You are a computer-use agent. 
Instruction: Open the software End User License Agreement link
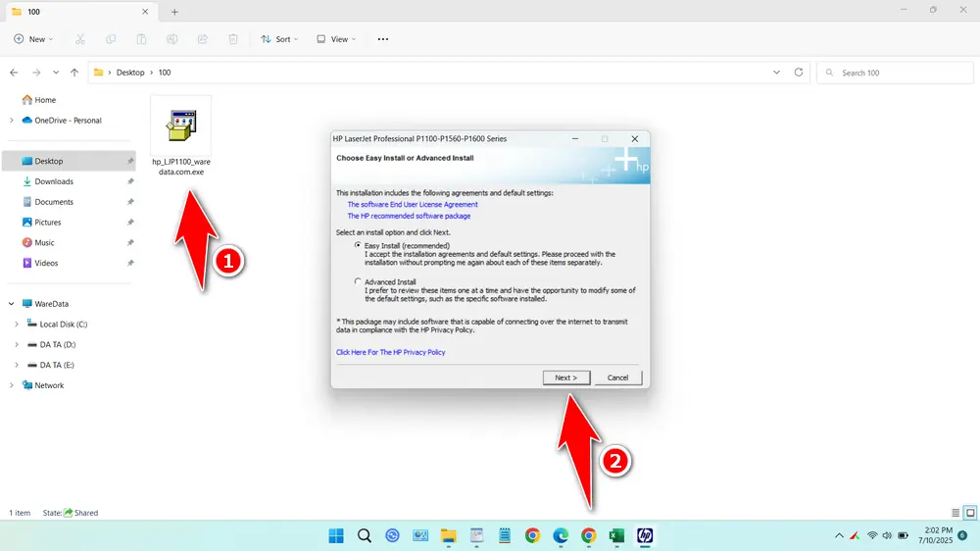point(413,205)
